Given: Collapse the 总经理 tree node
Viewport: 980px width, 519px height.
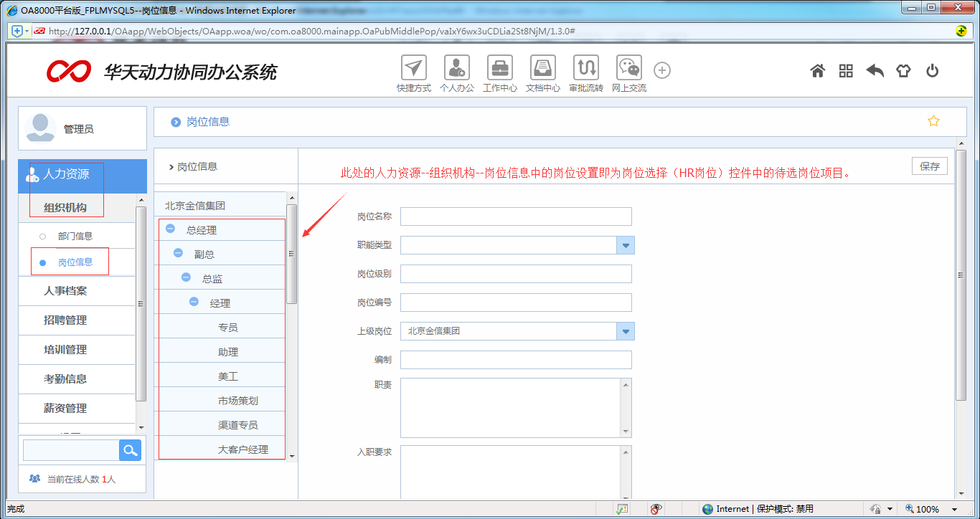Looking at the screenshot, I should pyautogui.click(x=170, y=229).
